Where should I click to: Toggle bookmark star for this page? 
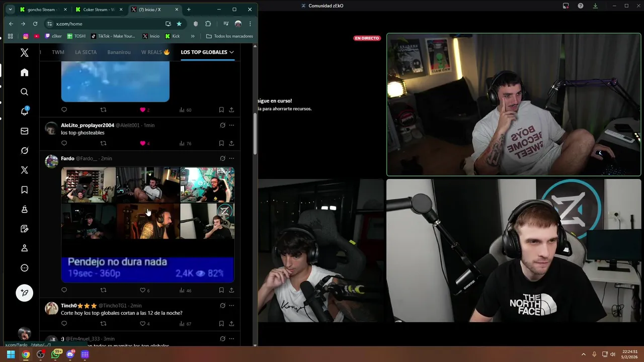point(179,24)
